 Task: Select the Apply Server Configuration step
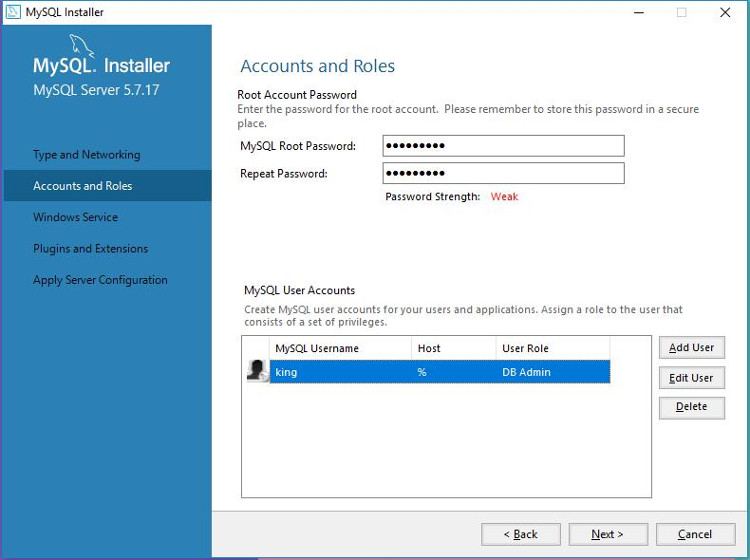point(101,280)
